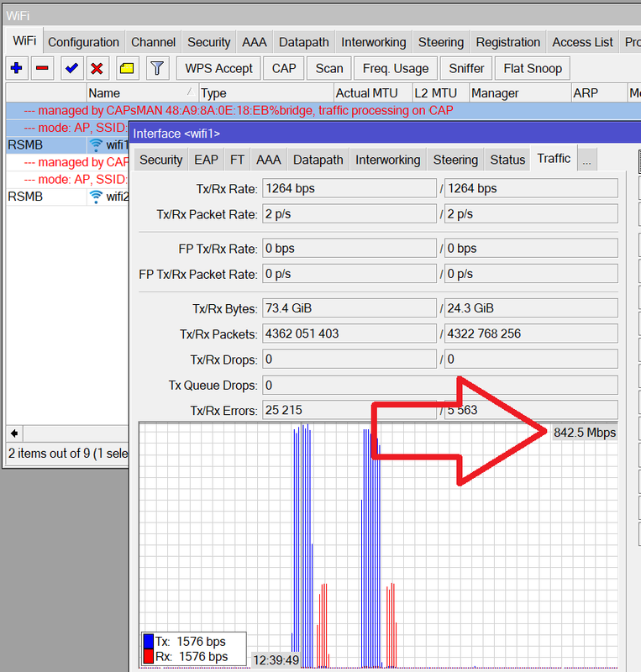This screenshot has width=641, height=672.
Task: Click the CAP button
Action: pyautogui.click(x=284, y=68)
